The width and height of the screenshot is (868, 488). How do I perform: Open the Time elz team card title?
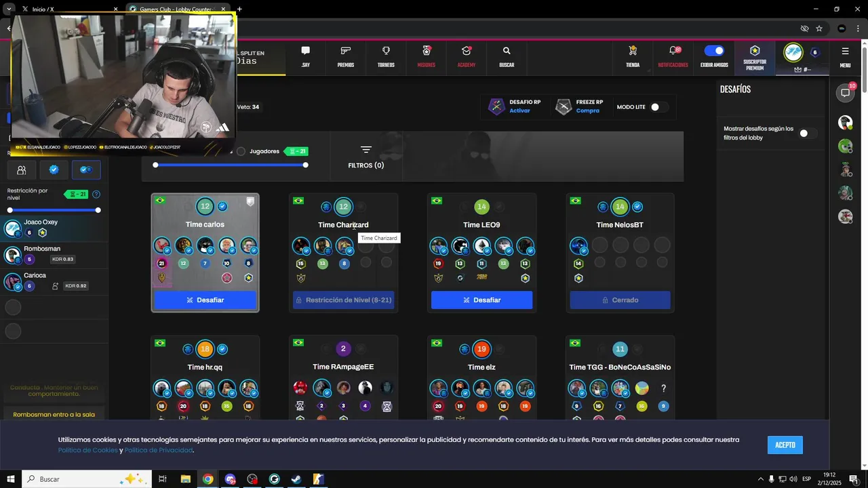pos(481,367)
